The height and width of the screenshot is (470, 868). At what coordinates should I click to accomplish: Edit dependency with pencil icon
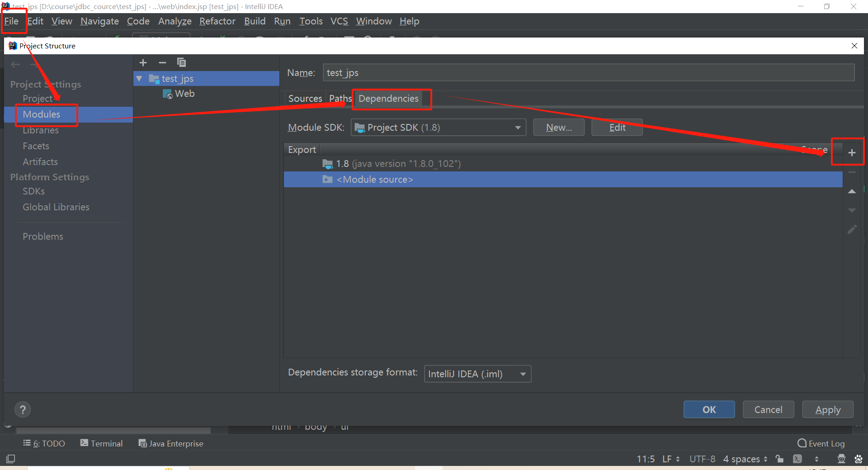852,230
